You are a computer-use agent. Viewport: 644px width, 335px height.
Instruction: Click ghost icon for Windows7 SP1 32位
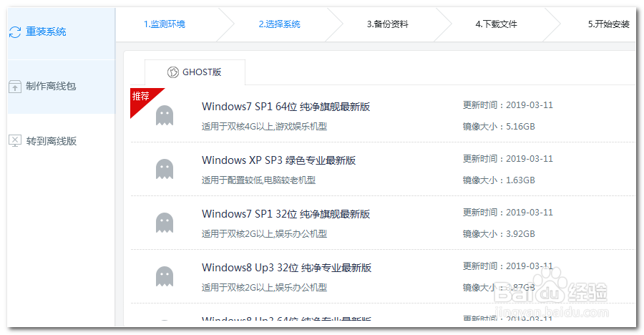click(165, 223)
